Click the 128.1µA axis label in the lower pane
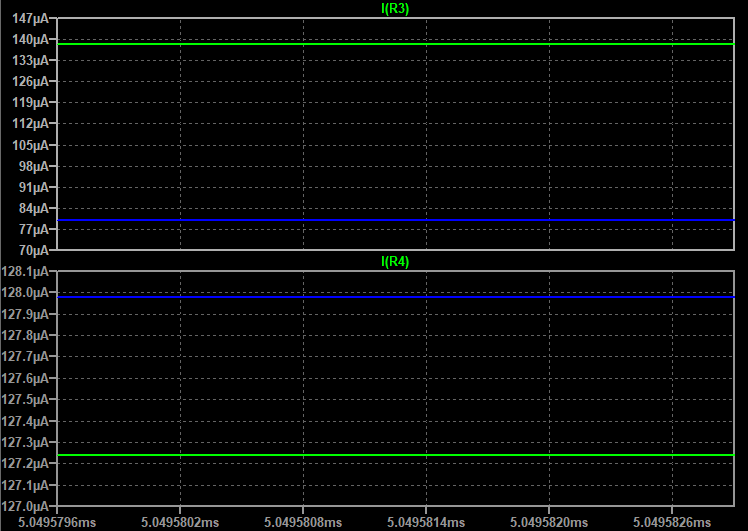The image size is (748, 531). pos(25,271)
